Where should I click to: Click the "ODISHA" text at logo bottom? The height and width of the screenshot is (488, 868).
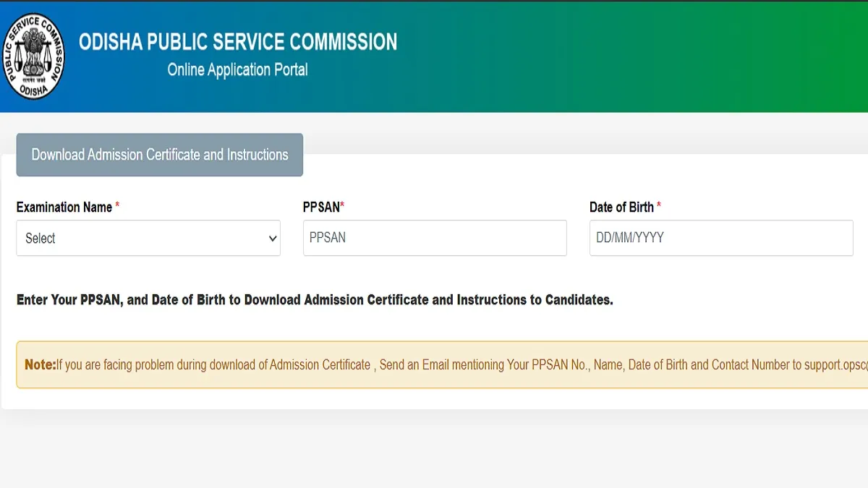[x=32, y=91]
